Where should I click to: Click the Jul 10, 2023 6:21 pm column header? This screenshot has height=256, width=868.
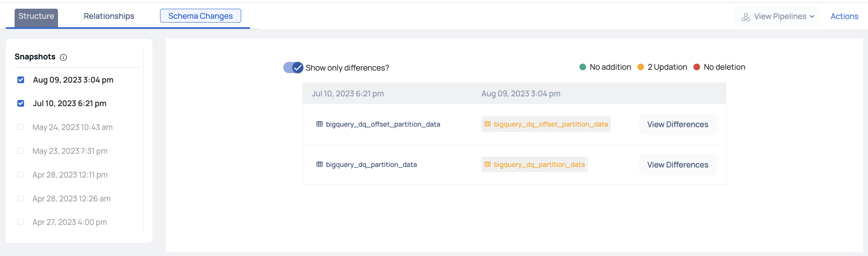click(348, 94)
